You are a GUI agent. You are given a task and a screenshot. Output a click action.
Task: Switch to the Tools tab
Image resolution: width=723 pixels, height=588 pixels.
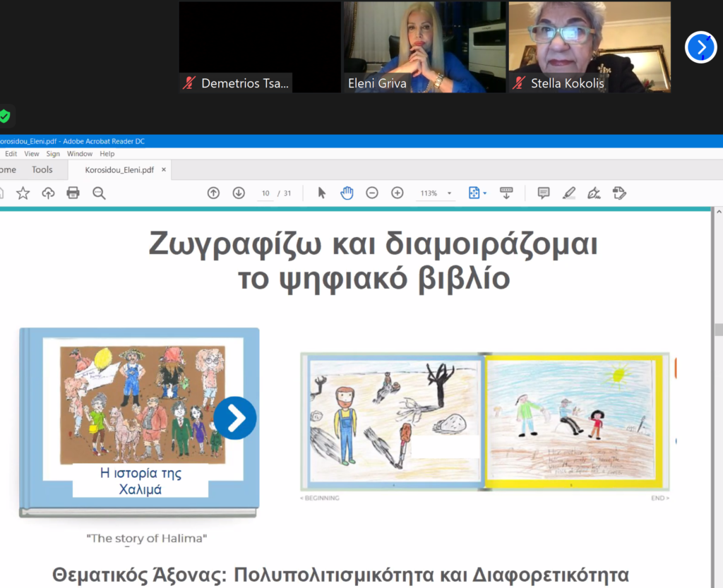click(x=42, y=169)
